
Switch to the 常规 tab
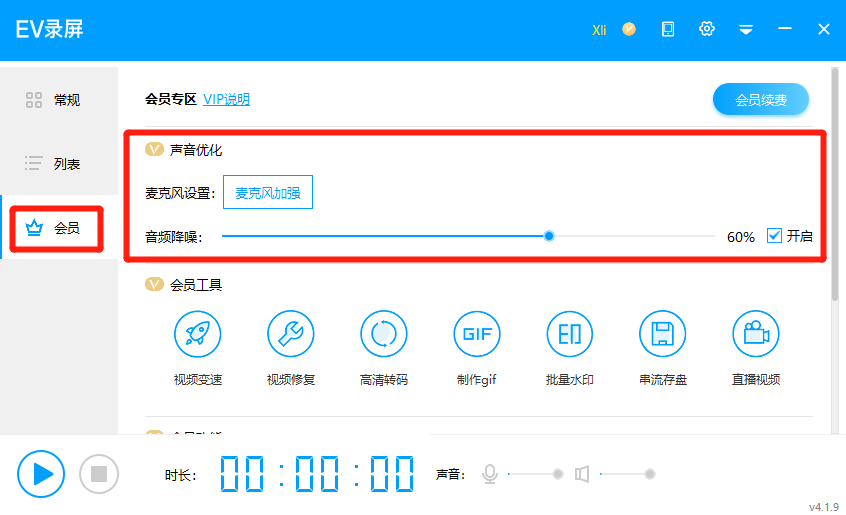[x=55, y=100]
